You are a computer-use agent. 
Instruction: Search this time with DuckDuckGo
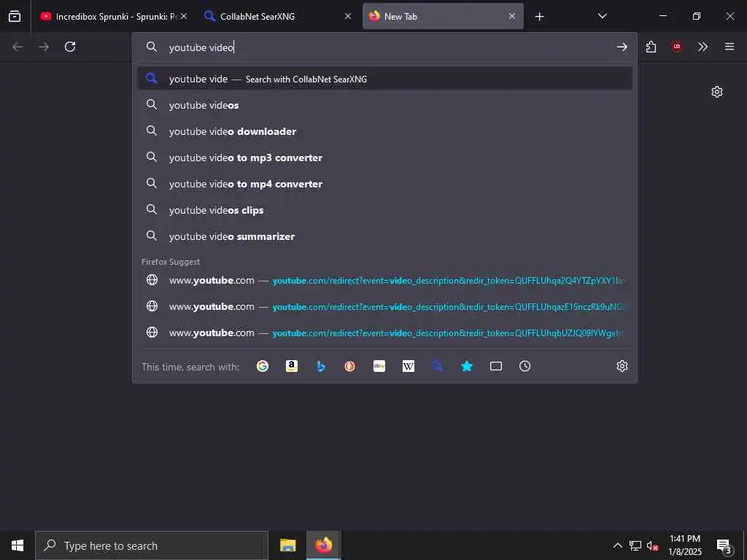pos(349,366)
